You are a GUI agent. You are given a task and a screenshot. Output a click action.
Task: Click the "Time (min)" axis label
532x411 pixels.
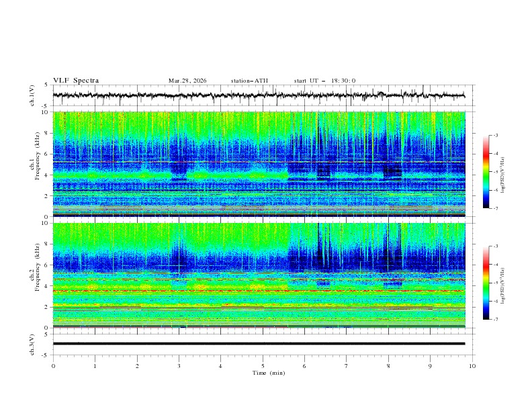(269, 373)
